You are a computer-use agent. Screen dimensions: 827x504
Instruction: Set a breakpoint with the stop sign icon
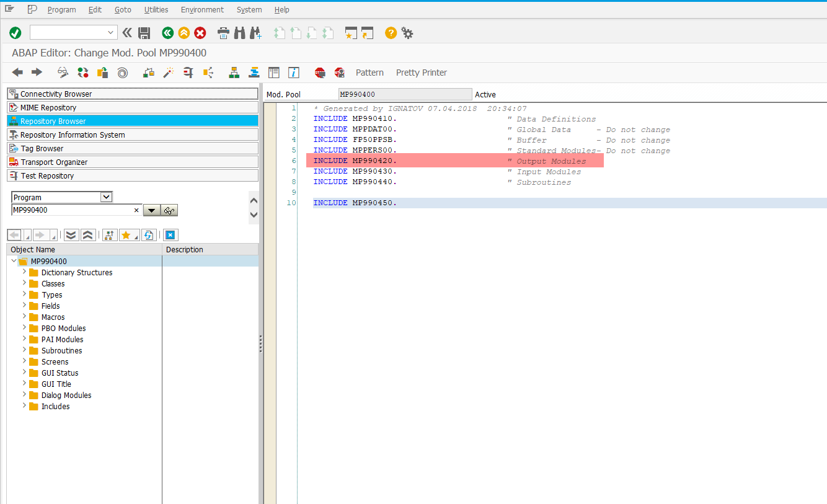pyautogui.click(x=320, y=73)
